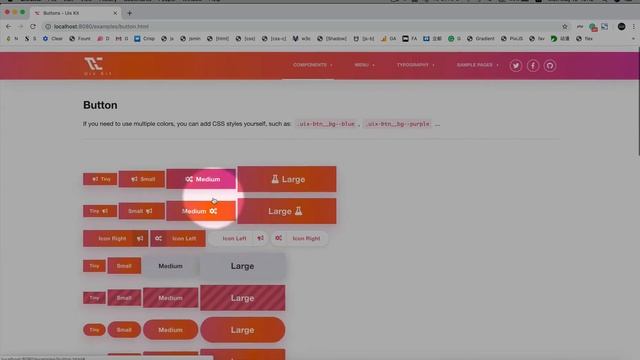Click the gray Medium button
This screenshot has height=360, width=640.
click(x=171, y=266)
